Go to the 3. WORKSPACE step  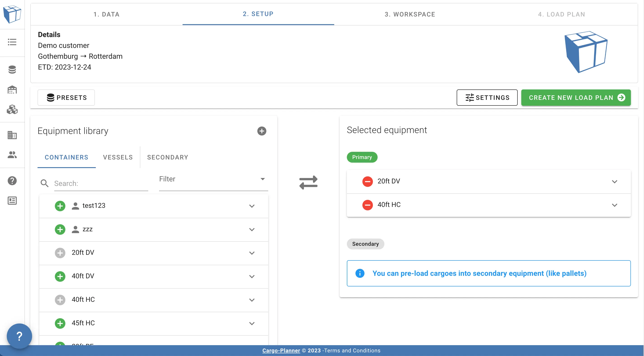pos(410,14)
